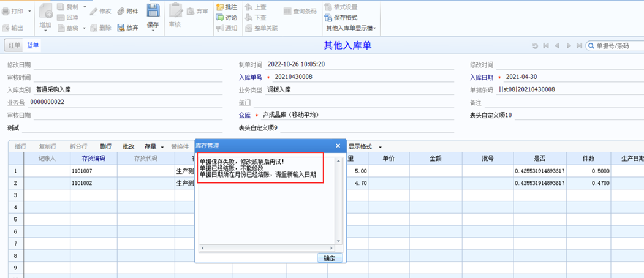The height and width of the screenshot is (278, 644).
Task: Click 确定 in the dialog
Action: point(330,258)
